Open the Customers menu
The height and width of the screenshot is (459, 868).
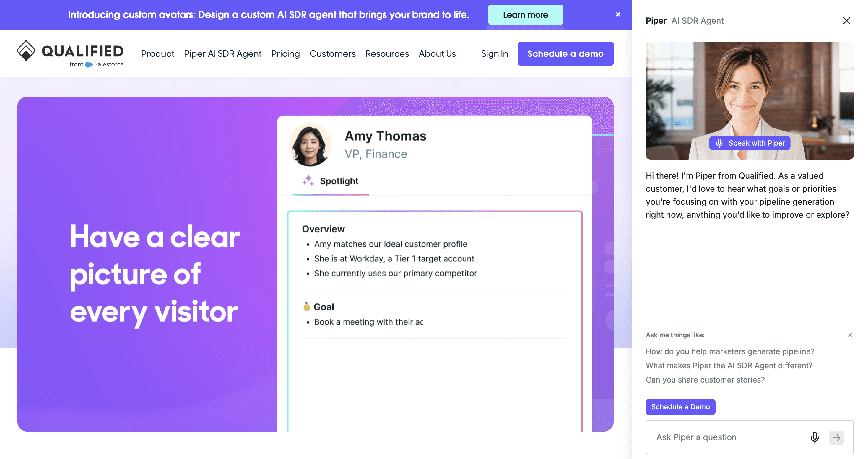tap(332, 53)
